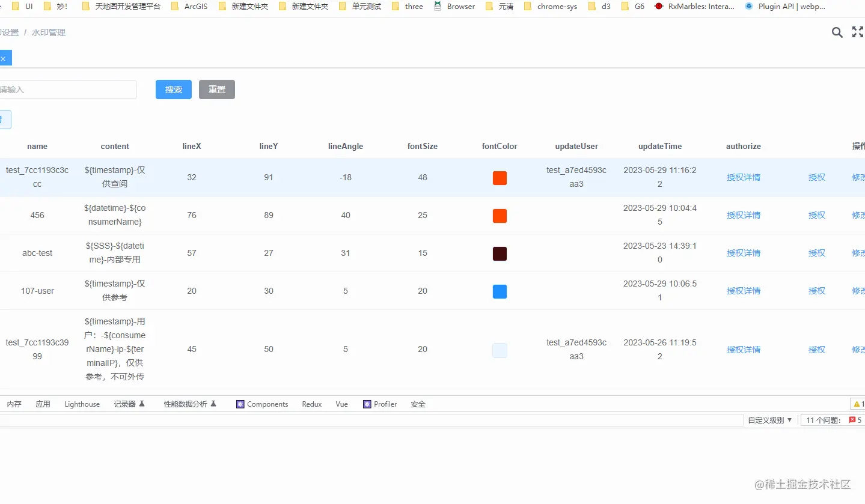Screen dimensions: 865x504
Task: Select the name cell 107-user
Action: [37, 291]
